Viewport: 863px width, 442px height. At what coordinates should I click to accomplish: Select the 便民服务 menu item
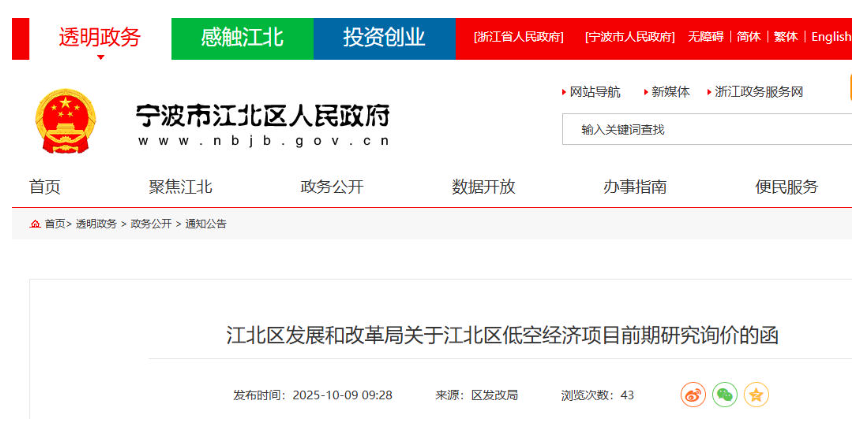click(x=786, y=187)
